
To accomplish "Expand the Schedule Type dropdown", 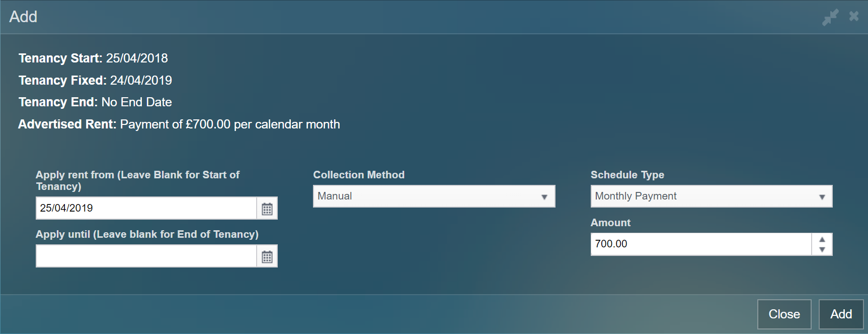I will (x=711, y=196).
